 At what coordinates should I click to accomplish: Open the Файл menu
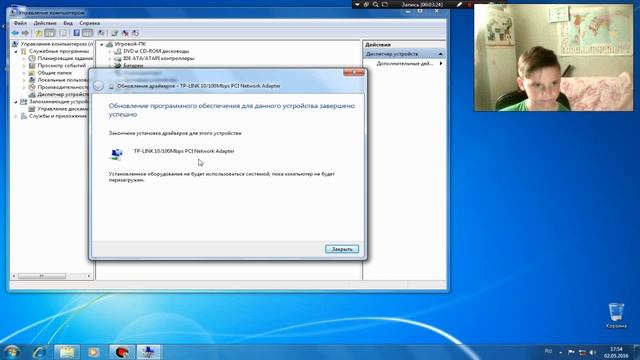20,23
